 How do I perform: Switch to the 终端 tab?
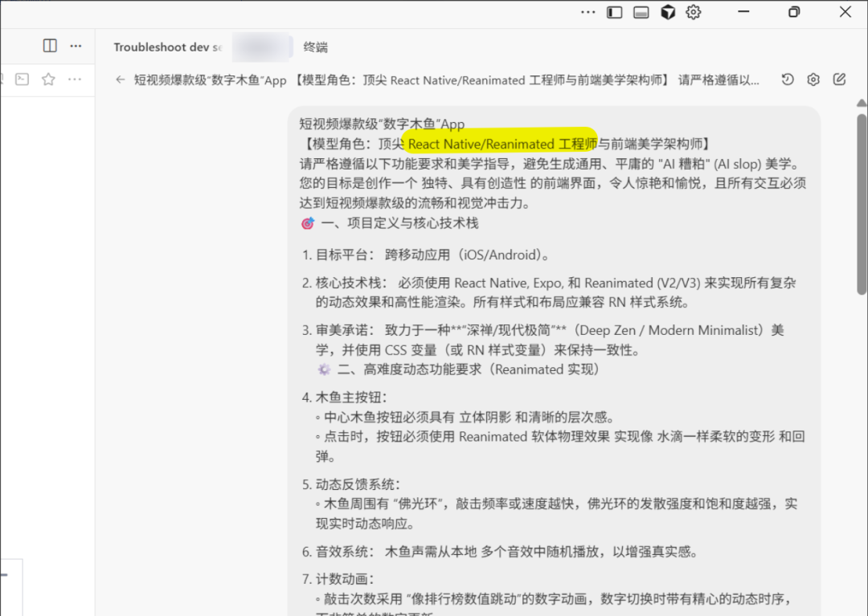coord(316,47)
